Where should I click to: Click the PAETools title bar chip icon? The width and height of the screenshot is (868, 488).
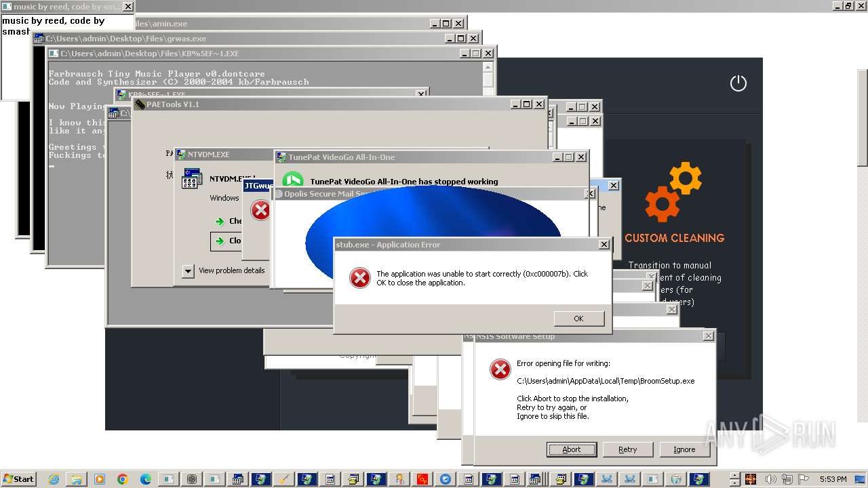(x=140, y=104)
